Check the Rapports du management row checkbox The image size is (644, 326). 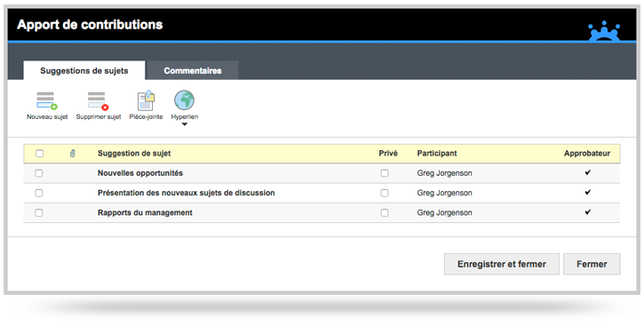(39, 212)
